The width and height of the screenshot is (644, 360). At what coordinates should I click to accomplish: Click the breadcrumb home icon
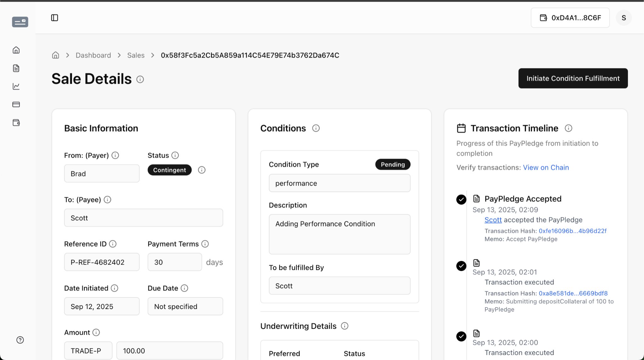(55, 55)
